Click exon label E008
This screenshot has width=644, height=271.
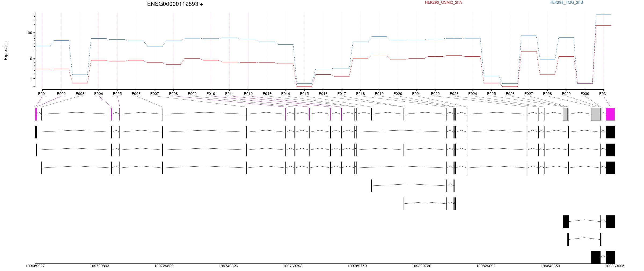(173, 94)
